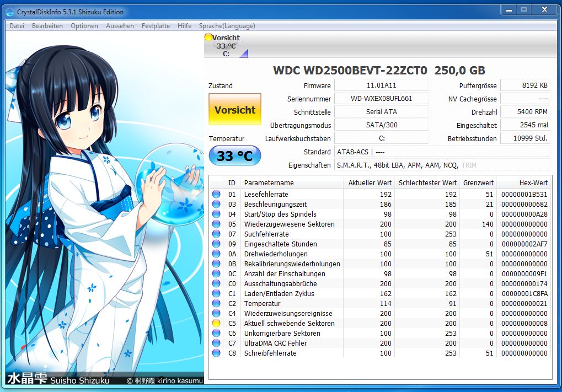Click status icon for Schreibfehlerrate row
Screen dimensions: 562x392
[x=216, y=353]
